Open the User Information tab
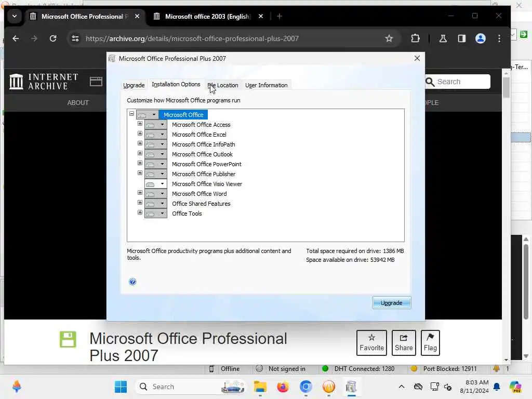This screenshot has height=399, width=532. 267,85
